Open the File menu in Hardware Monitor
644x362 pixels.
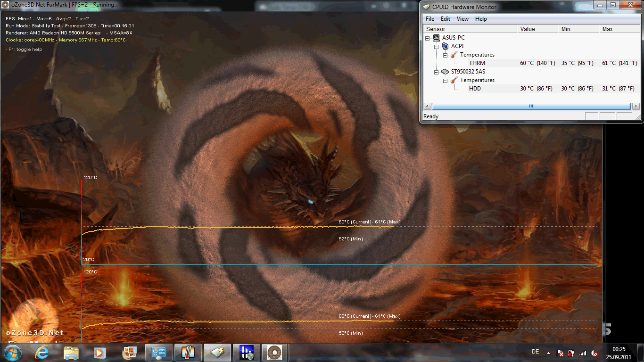(x=429, y=19)
